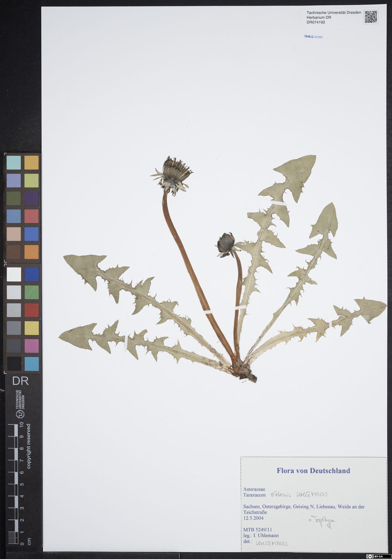Screen dimensions: 392x559
Task: Pick the brown swatch on the color chart
Action: tap(14, 252)
